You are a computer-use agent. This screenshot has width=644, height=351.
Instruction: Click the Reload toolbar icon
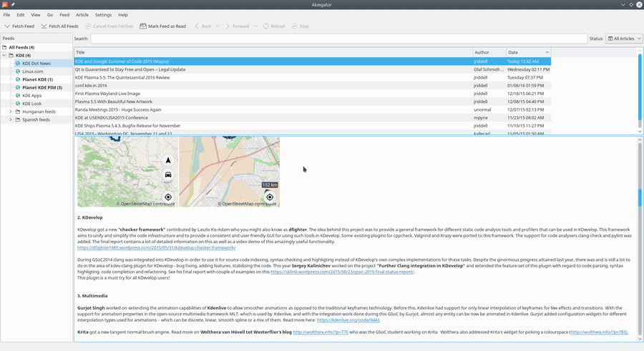(x=266, y=26)
